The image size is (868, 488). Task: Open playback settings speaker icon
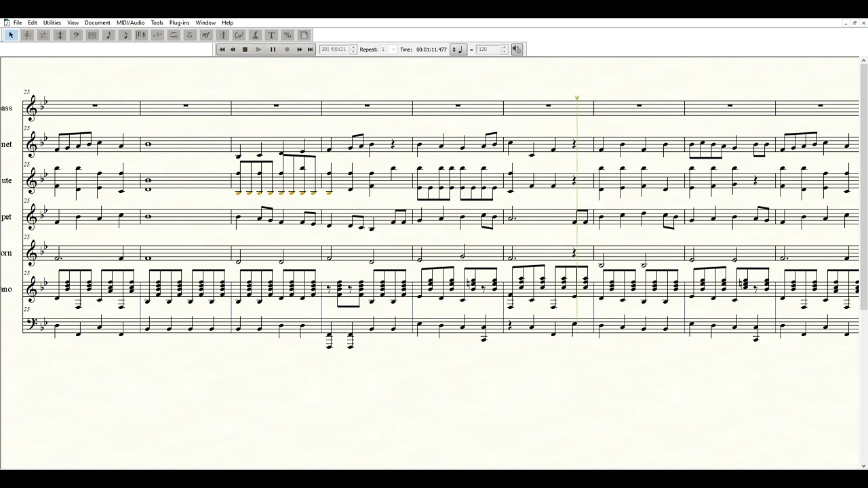tap(517, 49)
